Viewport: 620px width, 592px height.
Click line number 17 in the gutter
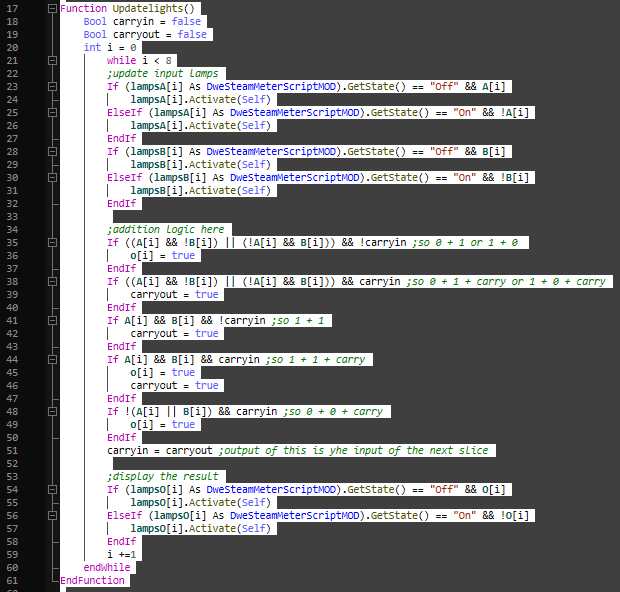tap(12, 8)
